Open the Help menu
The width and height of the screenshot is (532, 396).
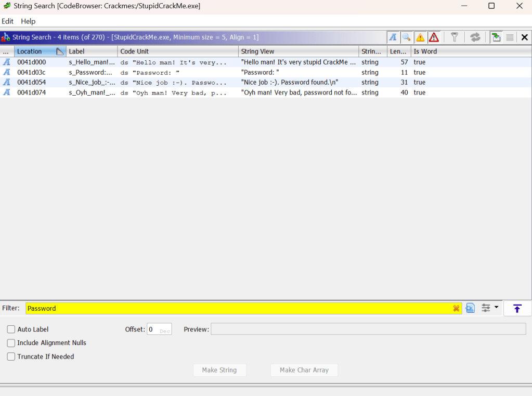[x=28, y=21]
